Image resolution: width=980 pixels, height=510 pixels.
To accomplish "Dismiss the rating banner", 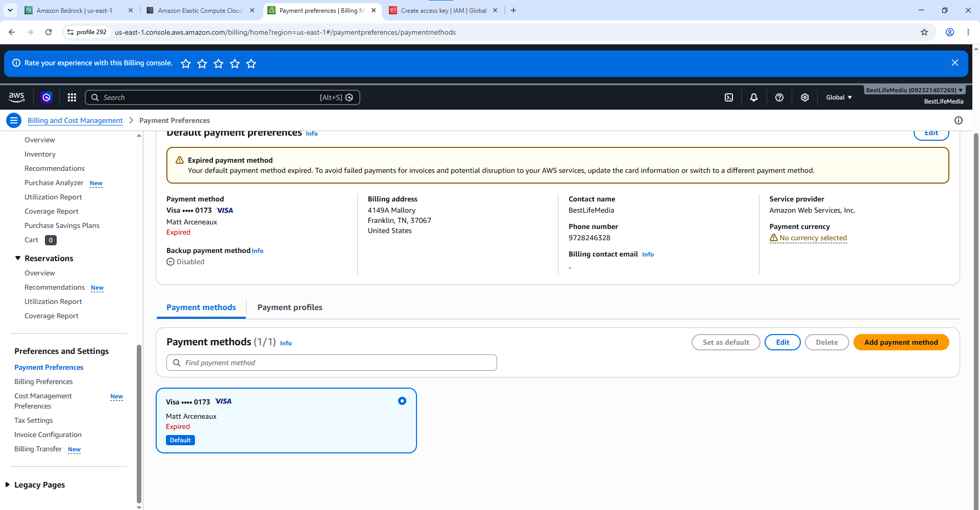I will 955,63.
